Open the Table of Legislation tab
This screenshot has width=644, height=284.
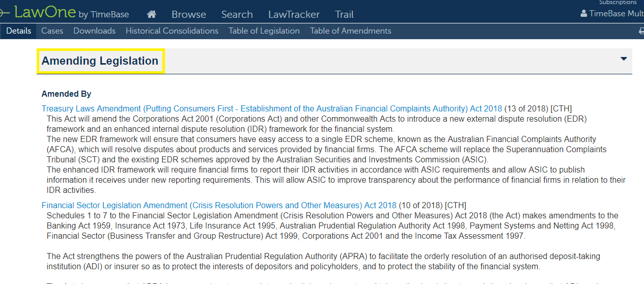264,31
